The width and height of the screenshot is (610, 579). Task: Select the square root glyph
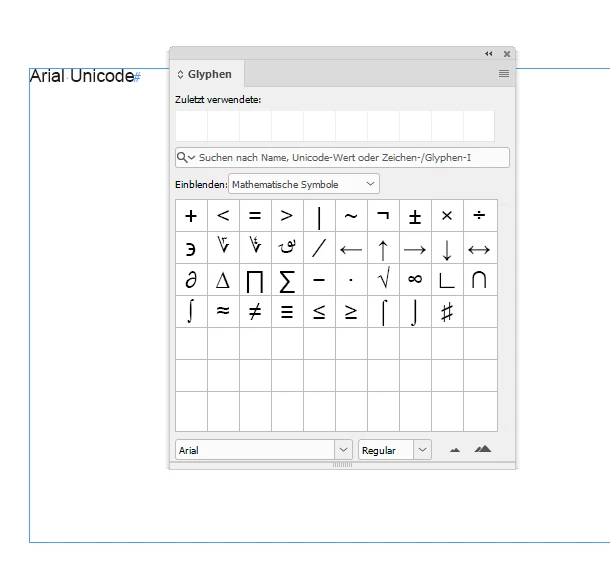click(x=383, y=280)
